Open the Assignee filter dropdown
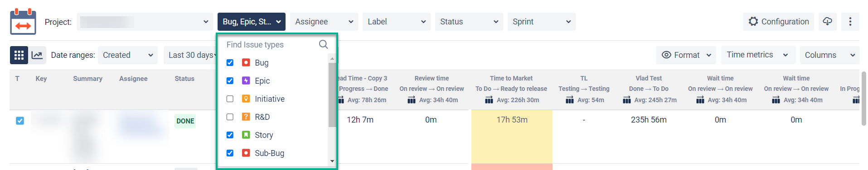 324,22
